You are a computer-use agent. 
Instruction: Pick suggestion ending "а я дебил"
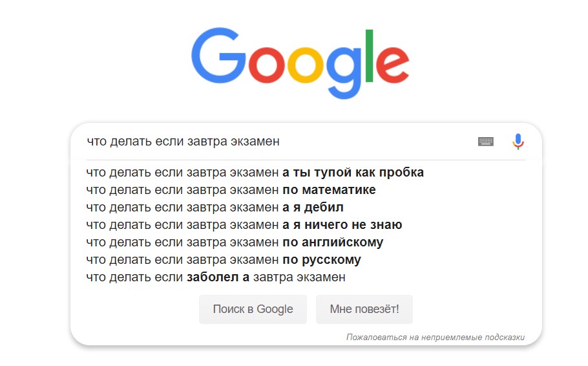coord(215,208)
